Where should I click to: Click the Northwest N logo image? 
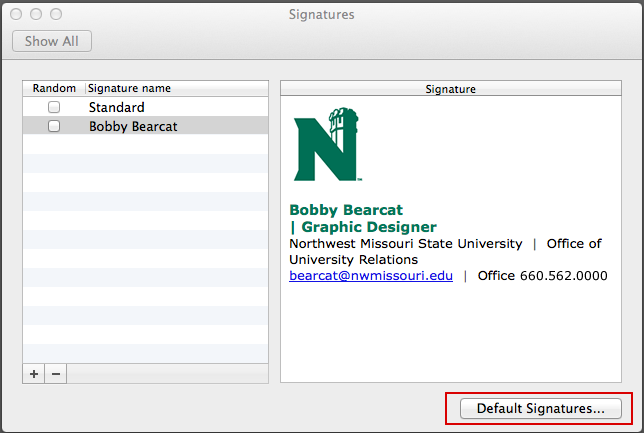[x=327, y=144]
